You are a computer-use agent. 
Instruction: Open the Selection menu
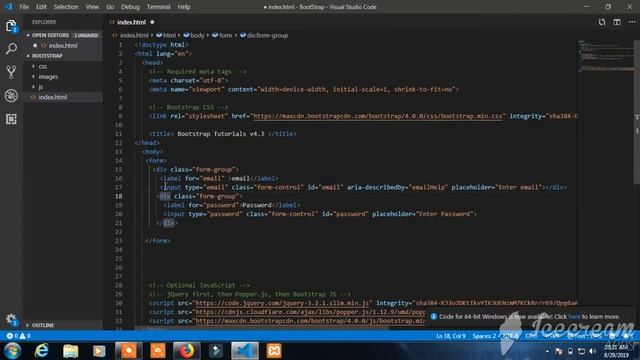coord(66,7)
